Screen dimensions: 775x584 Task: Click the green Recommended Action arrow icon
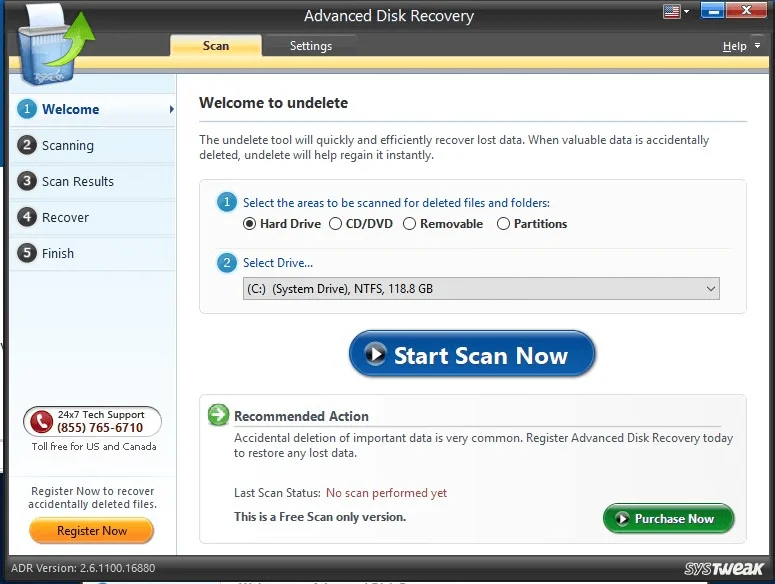point(218,415)
